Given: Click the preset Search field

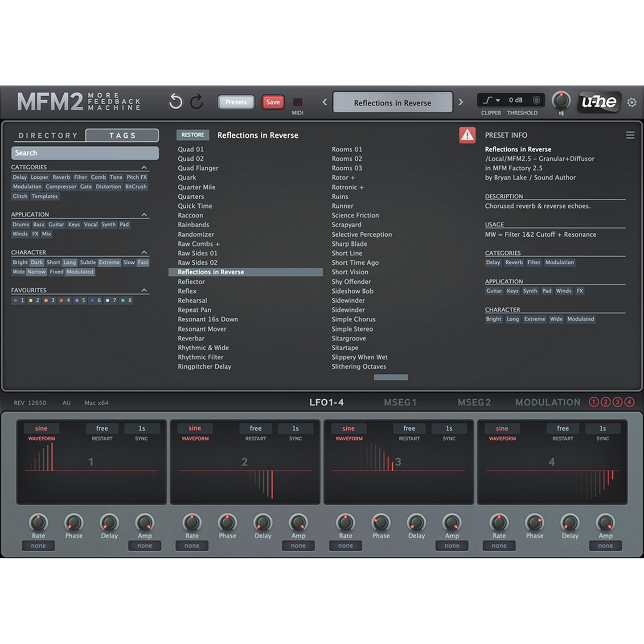Looking at the screenshot, I should pos(85,153).
